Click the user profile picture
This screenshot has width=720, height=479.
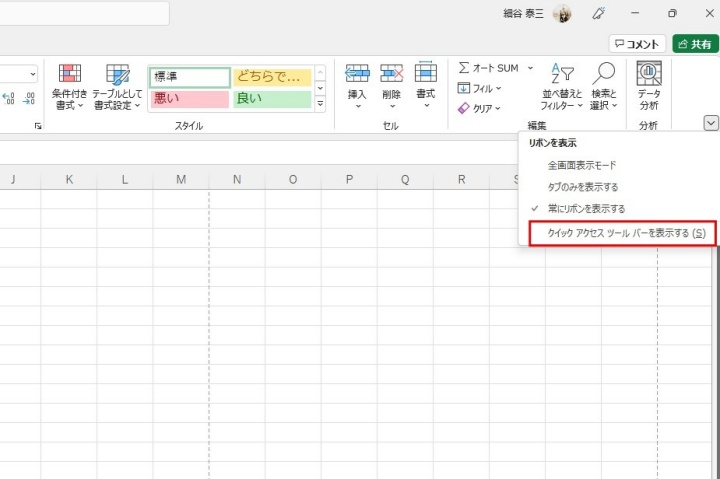click(x=562, y=14)
